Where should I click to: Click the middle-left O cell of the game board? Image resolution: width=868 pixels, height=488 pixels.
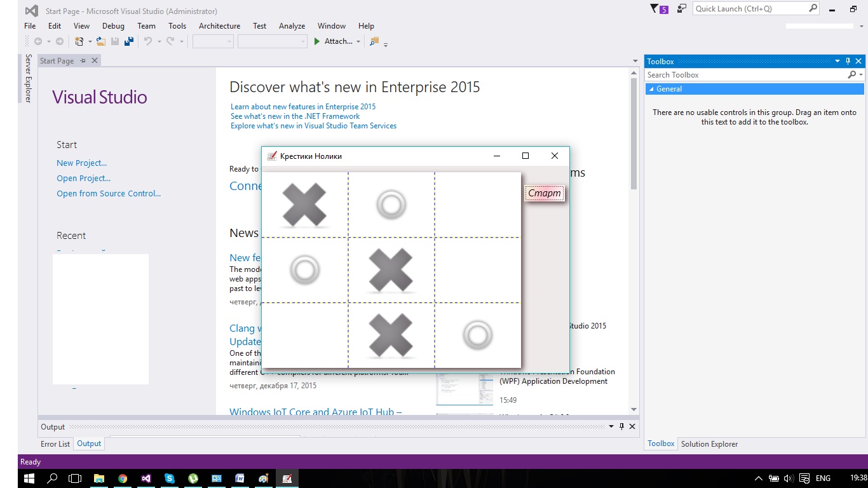[x=304, y=270]
